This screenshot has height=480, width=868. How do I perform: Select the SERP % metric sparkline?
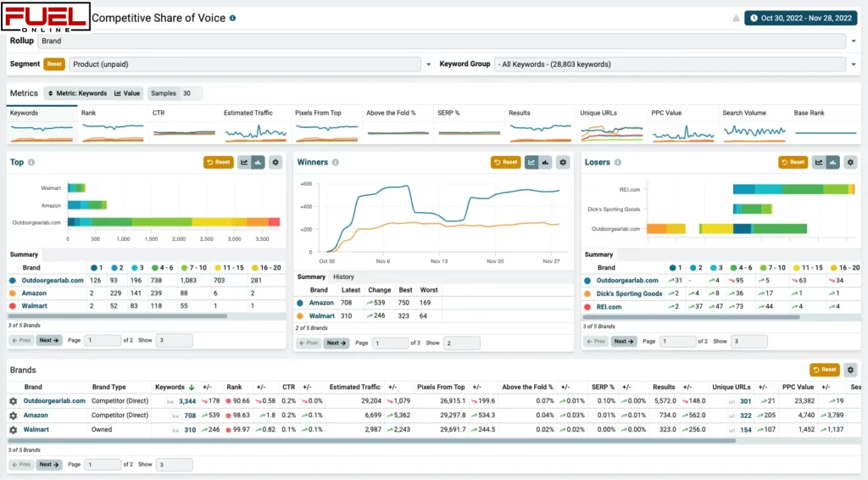(x=470, y=133)
